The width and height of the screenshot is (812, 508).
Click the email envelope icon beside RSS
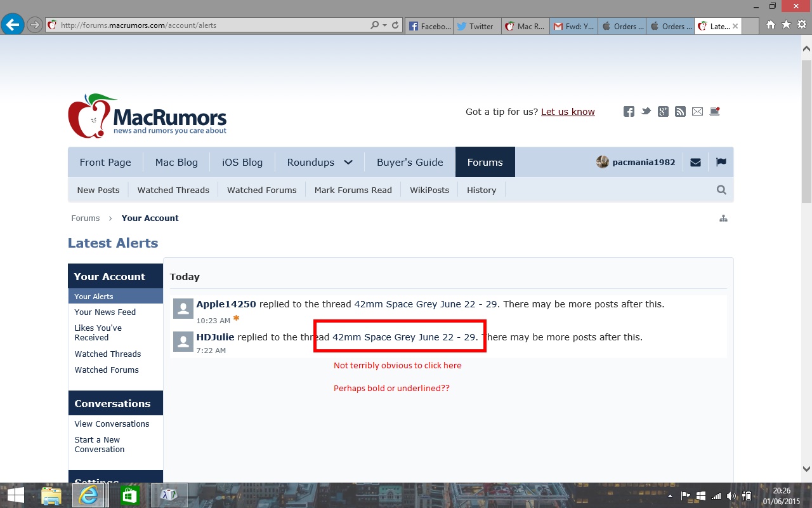697,112
